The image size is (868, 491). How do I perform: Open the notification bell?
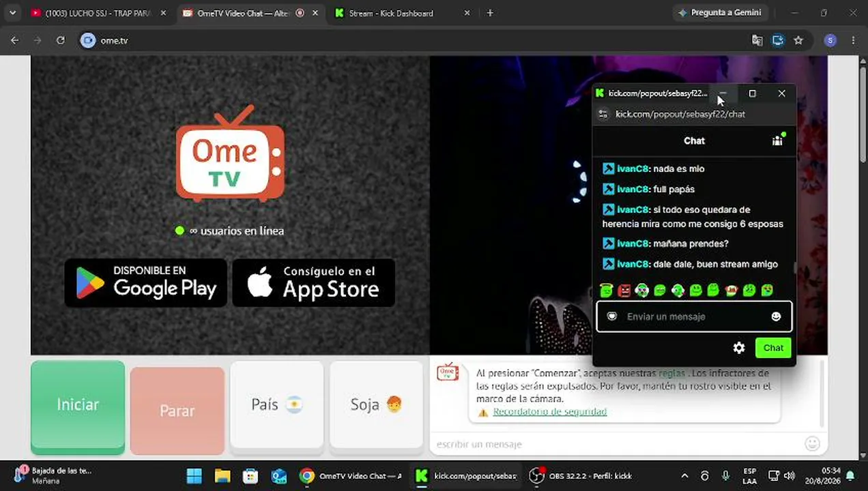coord(851,476)
